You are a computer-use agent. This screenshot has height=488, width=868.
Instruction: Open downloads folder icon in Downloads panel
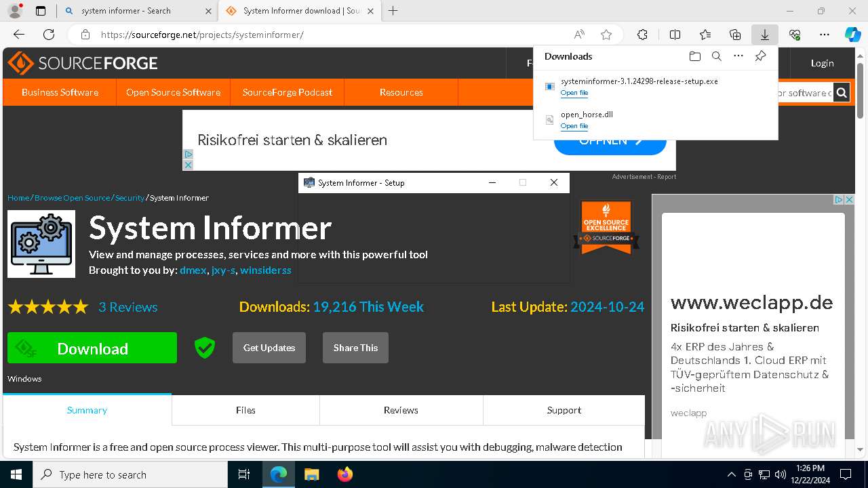coord(695,56)
